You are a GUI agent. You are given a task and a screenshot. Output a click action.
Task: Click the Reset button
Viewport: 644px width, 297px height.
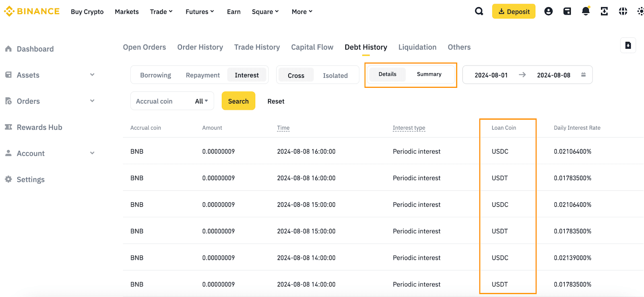coord(276,101)
